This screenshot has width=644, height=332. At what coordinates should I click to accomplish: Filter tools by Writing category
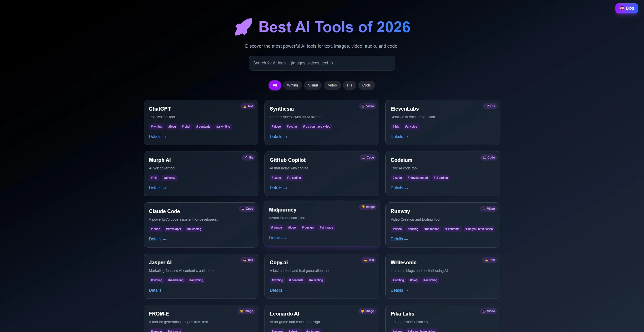292,85
